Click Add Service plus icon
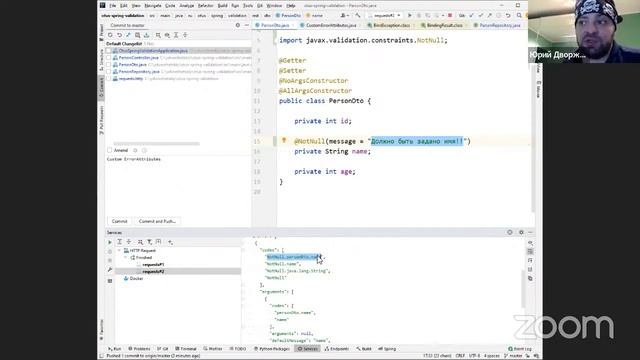The image size is (640, 360). (171, 242)
